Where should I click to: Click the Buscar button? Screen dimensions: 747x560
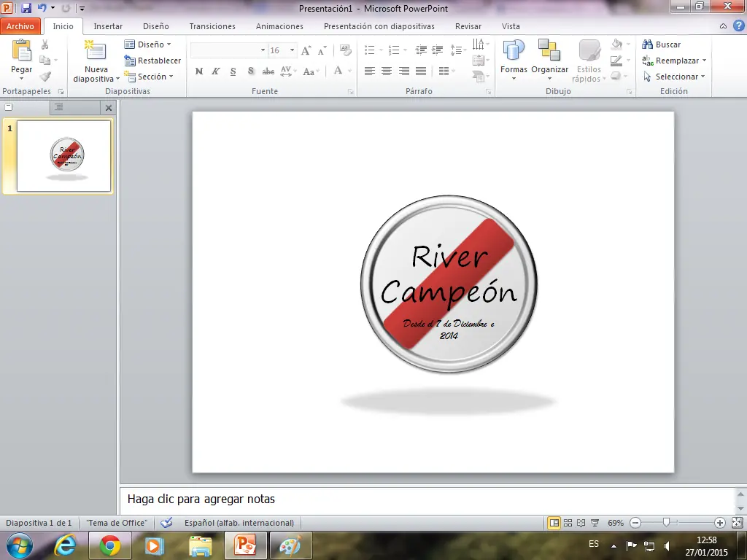(x=661, y=44)
